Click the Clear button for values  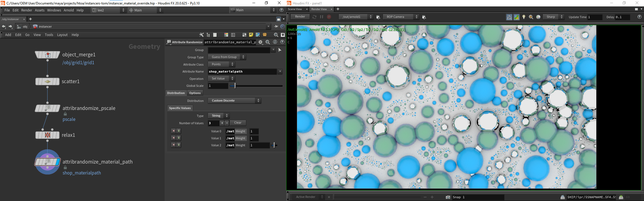tap(238, 123)
